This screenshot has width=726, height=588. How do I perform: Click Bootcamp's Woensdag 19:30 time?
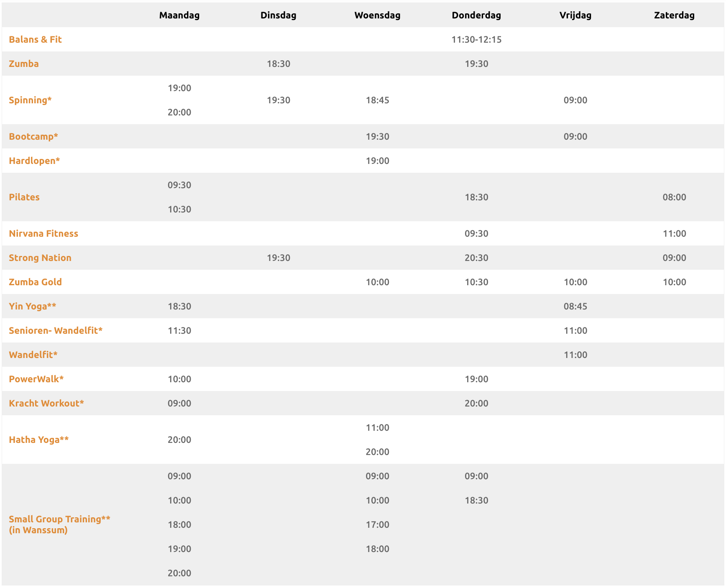(x=378, y=137)
